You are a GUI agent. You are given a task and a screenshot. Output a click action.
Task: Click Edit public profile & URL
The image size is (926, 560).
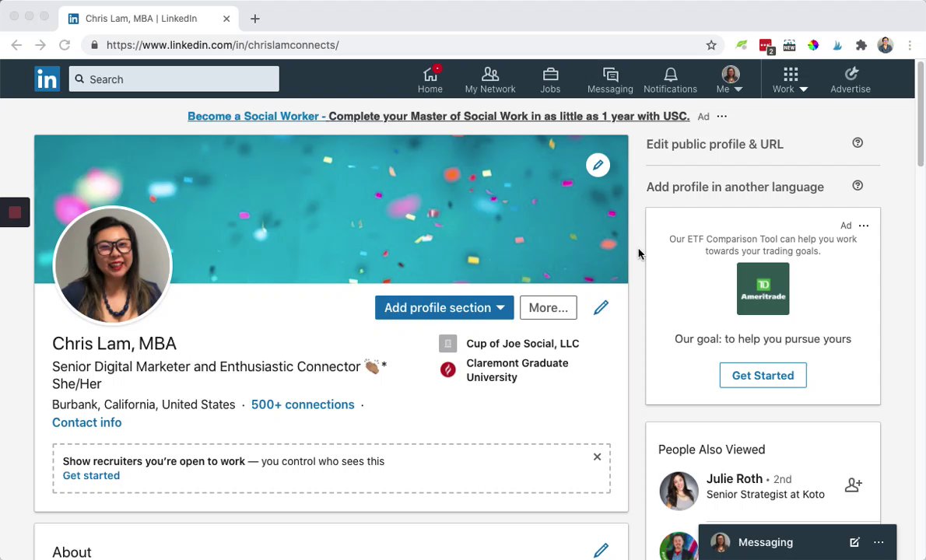pyautogui.click(x=714, y=144)
